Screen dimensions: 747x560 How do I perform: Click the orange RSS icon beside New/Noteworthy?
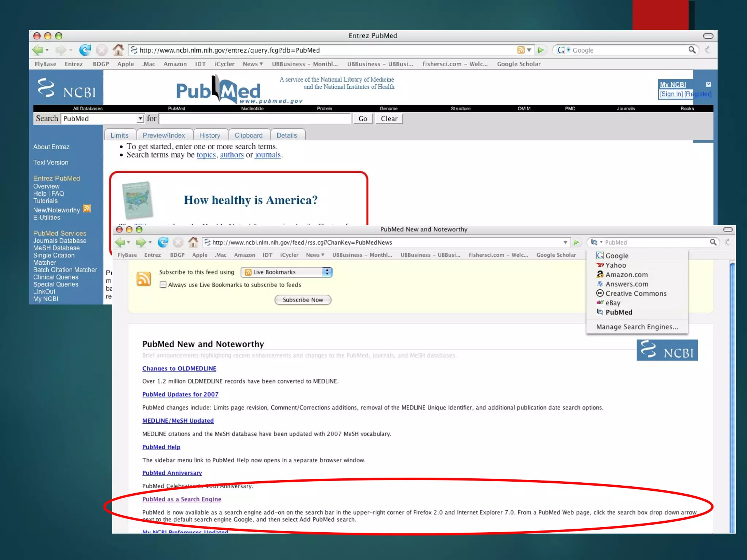pyautogui.click(x=87, y=209)
